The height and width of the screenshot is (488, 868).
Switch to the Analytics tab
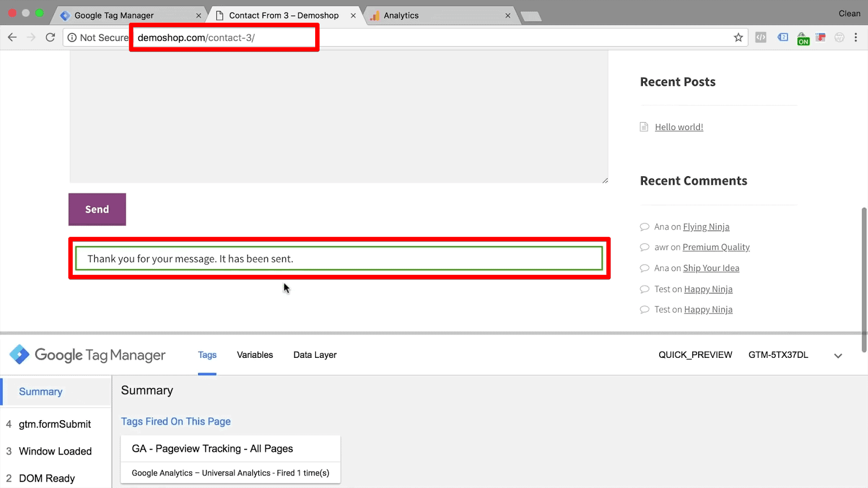click(402, 15)
